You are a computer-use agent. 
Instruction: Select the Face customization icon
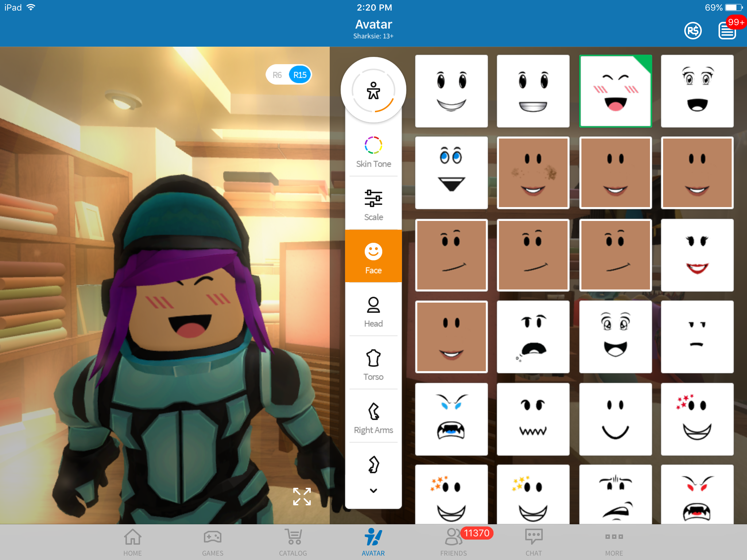pos(373,257)
